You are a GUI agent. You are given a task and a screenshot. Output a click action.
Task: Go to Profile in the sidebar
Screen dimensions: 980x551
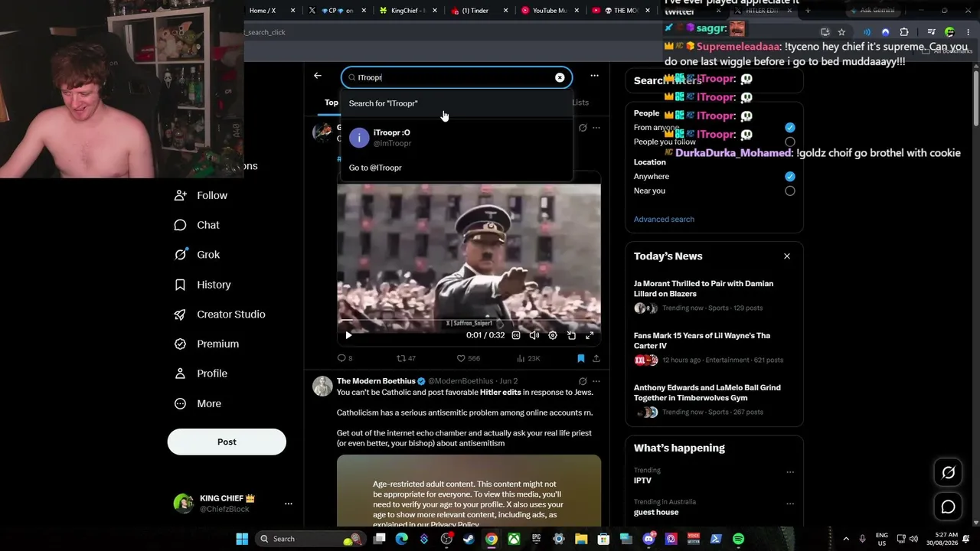pyautogui.click(x=201, y=373)
